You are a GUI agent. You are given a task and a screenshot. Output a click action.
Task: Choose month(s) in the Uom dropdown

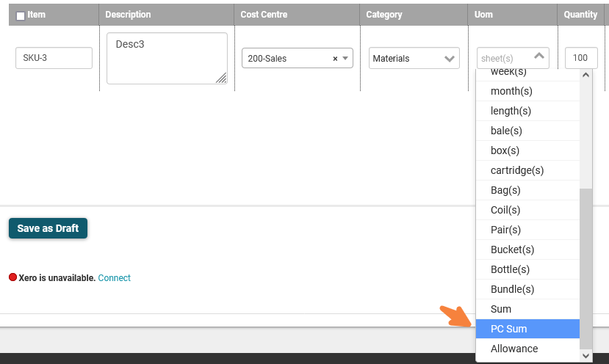[x=528, y=91]
